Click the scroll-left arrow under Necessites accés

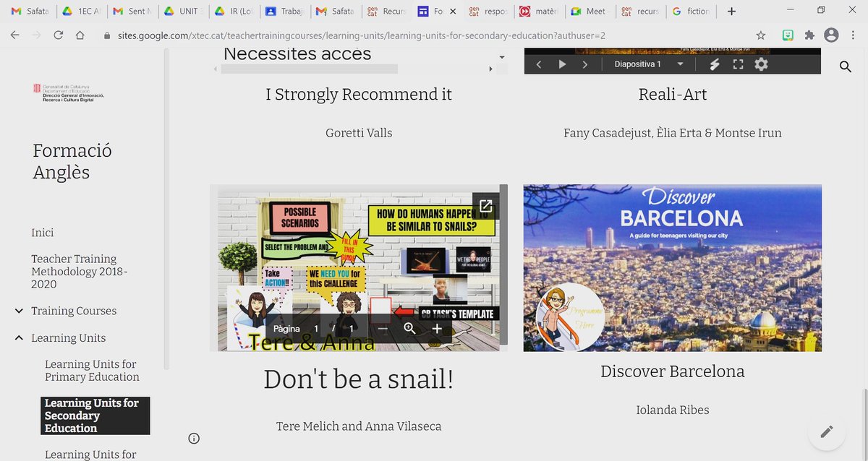pyautogui.click(x=214, y=69)
